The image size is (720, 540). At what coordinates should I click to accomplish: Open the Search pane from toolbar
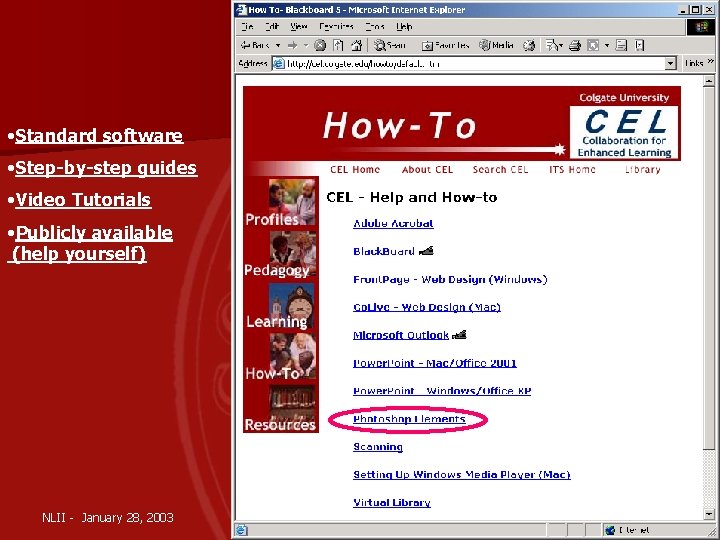coord(390,45)
